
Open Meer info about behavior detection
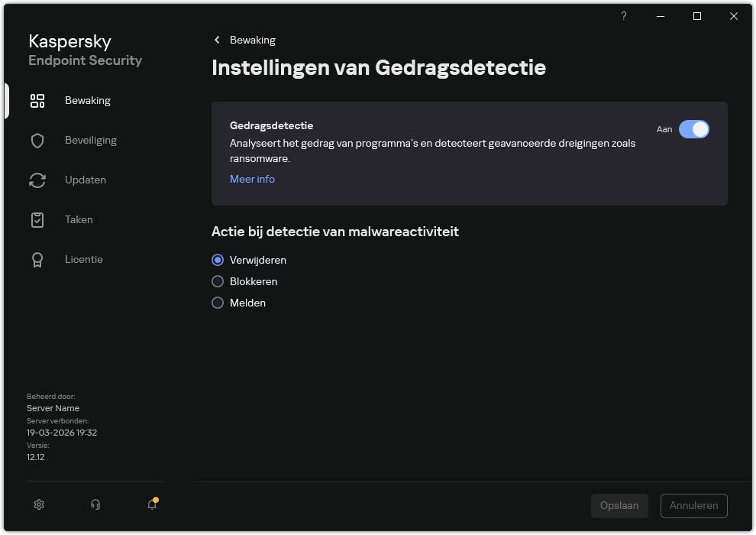click(252, 179)
